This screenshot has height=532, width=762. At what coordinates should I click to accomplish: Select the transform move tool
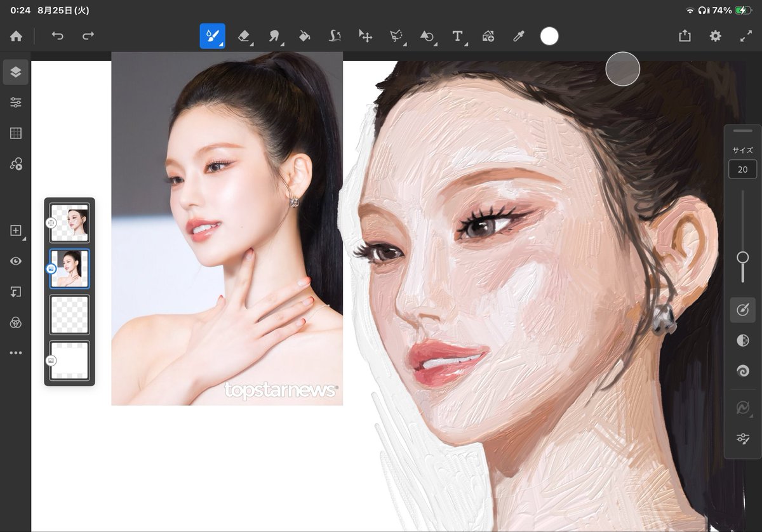click(365, 36)
